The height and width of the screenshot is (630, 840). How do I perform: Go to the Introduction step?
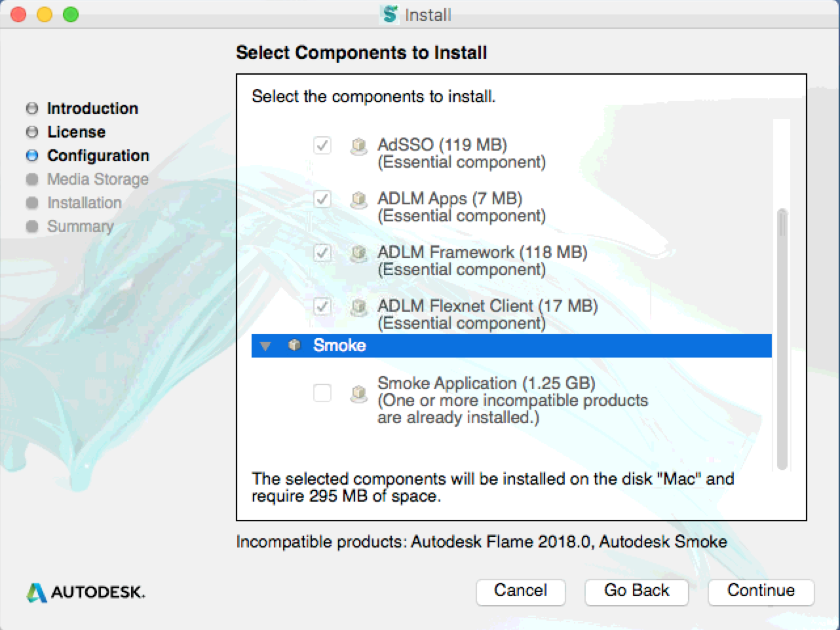(92, 108)
